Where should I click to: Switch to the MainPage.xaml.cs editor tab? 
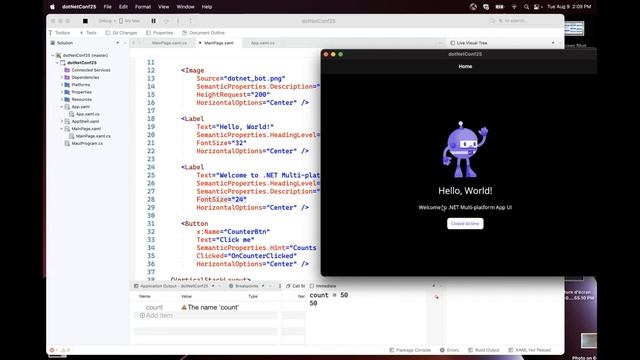169,43
